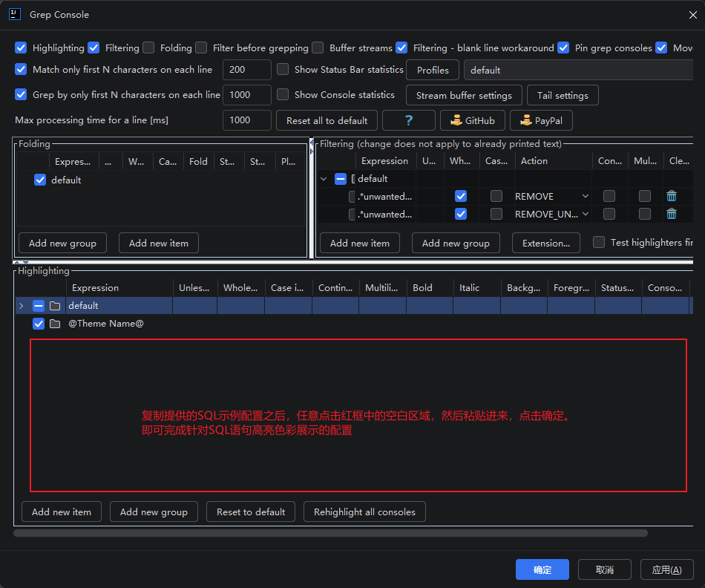The width and height of the screenshot is (705, 588).
Task: Click Reset all to default
Action: tap(327, 120)
